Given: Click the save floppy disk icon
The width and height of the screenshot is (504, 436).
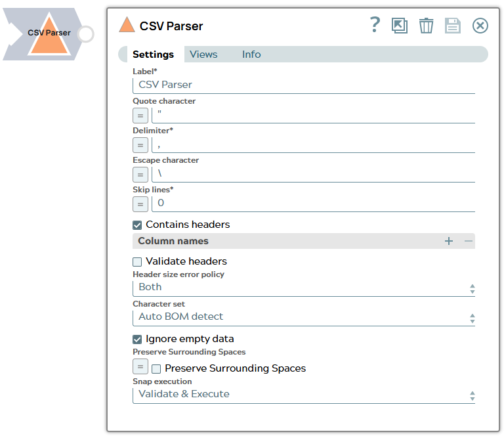Looking at the screenshot, I should [x=453, y=26].
